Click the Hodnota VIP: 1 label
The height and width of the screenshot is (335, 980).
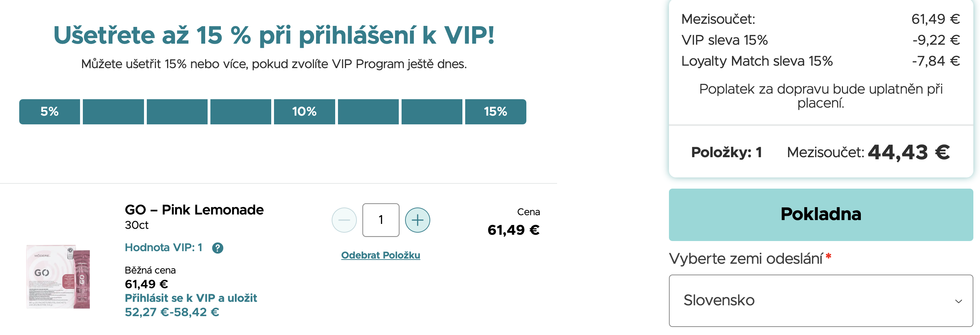[x=163, y=248]
